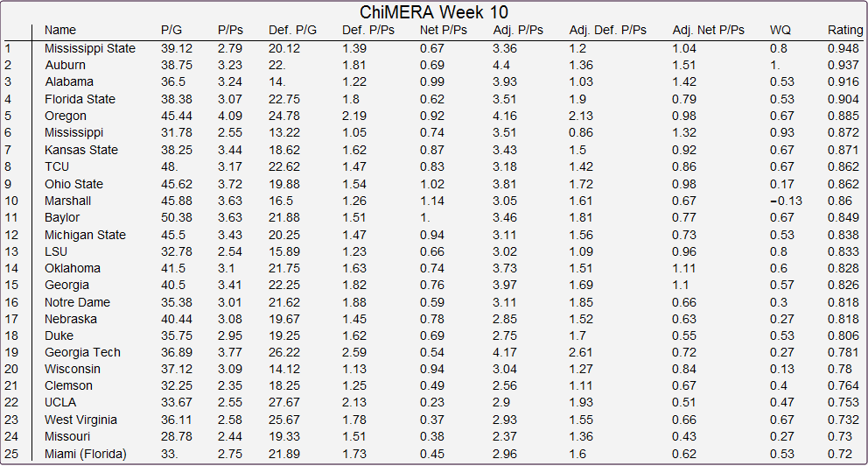Select the P/G column header

tap(171, 31)
